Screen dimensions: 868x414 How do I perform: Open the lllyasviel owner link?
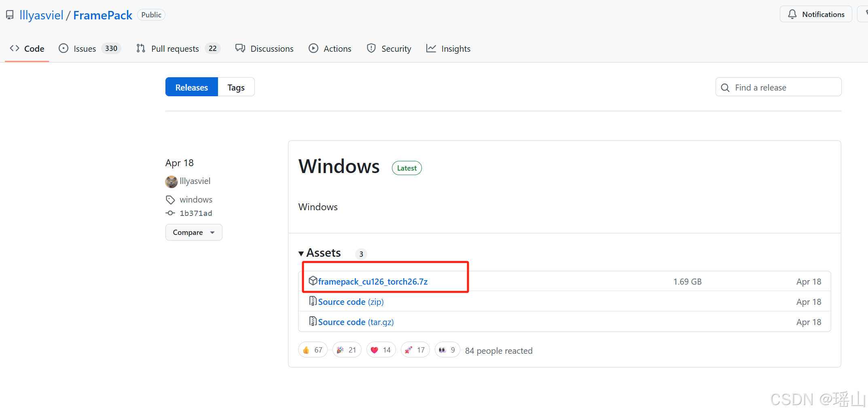[42, 15]
